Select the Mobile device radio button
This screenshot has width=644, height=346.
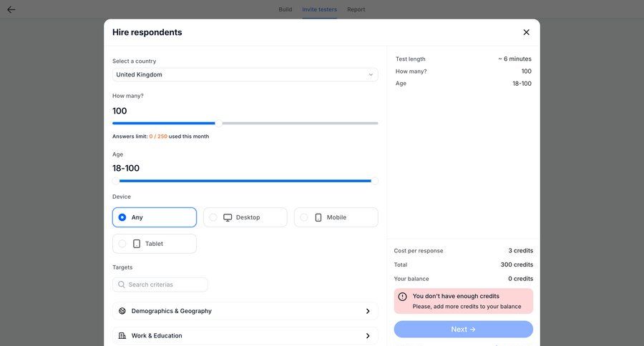point(303,217)
